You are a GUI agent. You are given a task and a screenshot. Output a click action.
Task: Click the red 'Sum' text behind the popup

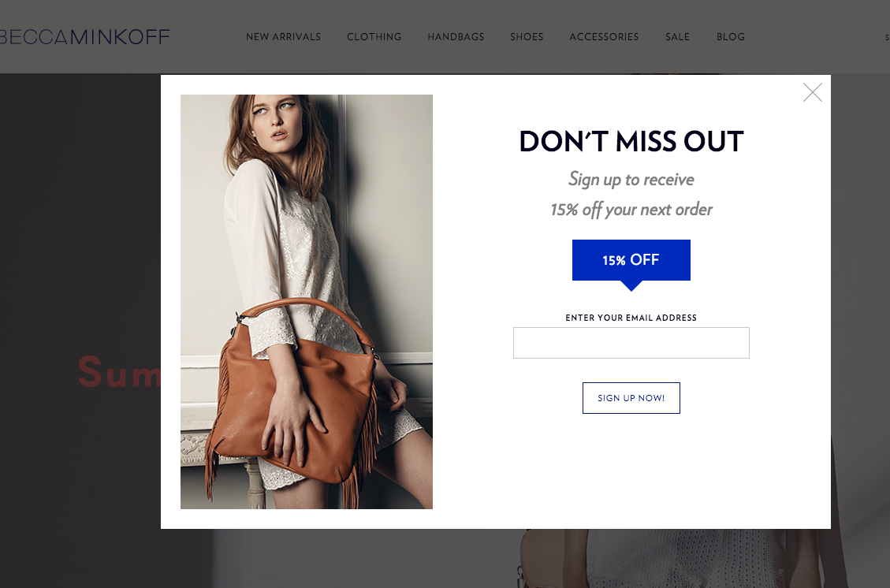click(119, 372)
